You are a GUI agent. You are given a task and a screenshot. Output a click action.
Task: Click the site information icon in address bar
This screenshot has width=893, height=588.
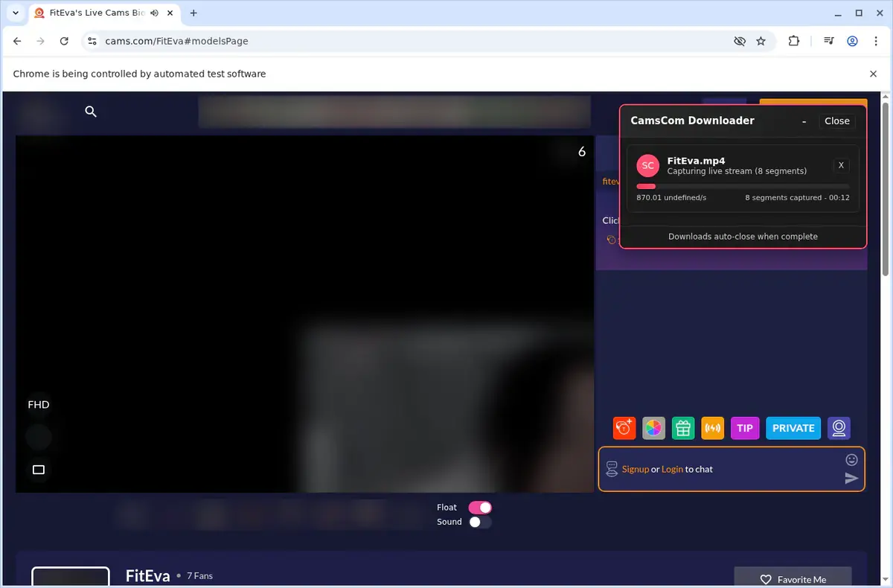[x=92, y=42]
